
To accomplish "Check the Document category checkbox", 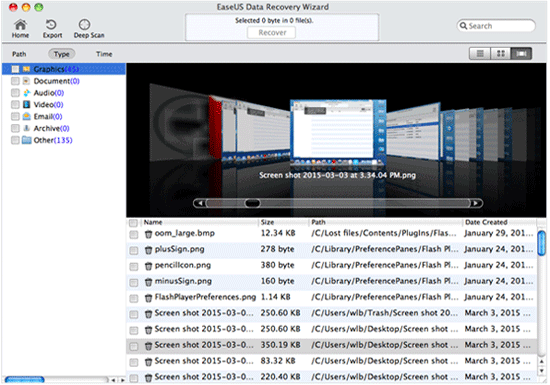I will point(15,81).
